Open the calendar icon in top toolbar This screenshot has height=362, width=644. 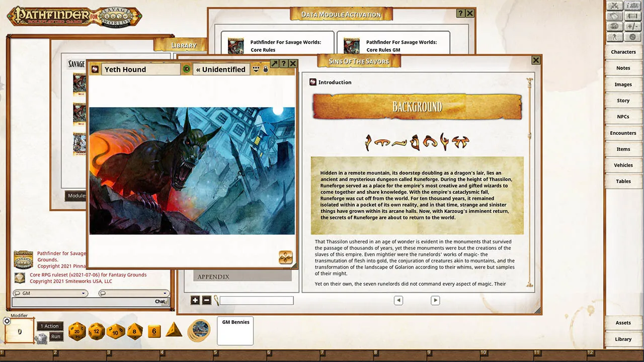coord(615,16)
